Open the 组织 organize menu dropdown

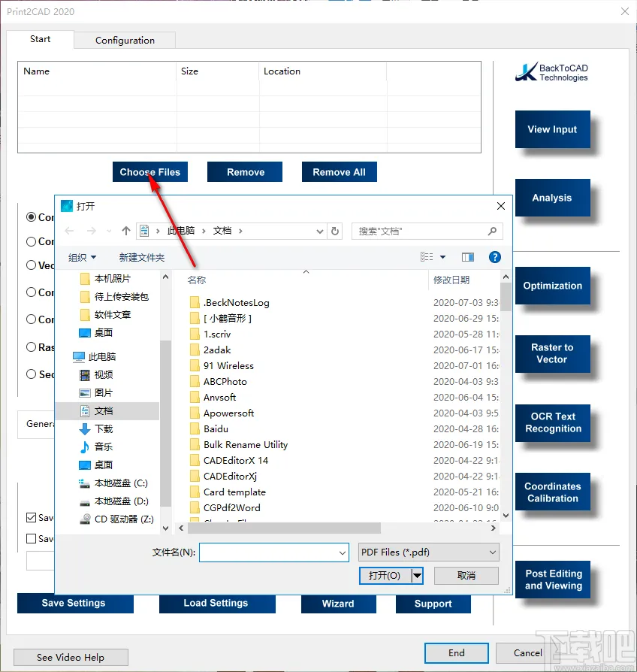(82, 257)
